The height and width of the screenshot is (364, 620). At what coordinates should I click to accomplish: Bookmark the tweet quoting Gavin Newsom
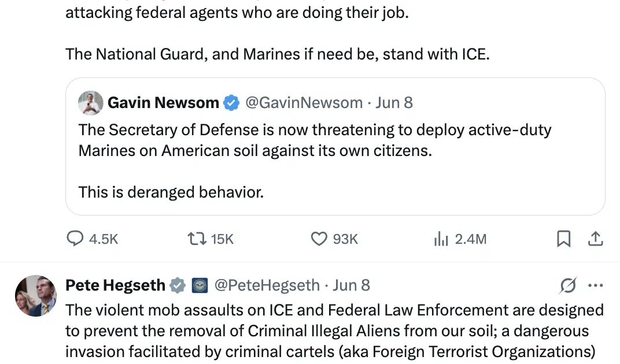(x=563, y=239)
